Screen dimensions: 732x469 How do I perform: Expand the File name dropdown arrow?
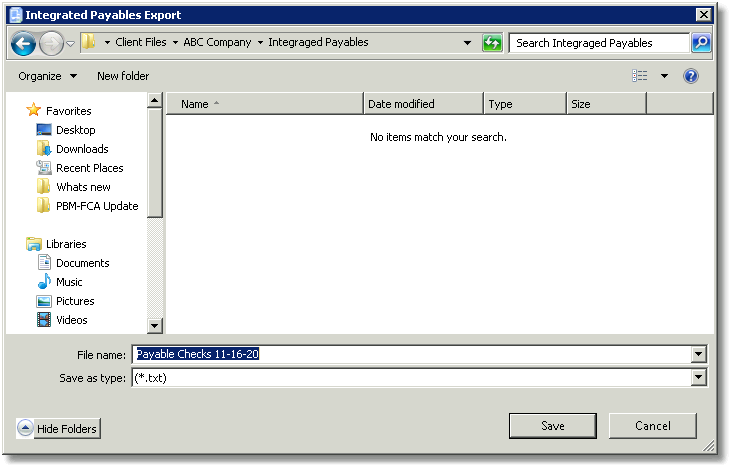[x=698, y=354]
